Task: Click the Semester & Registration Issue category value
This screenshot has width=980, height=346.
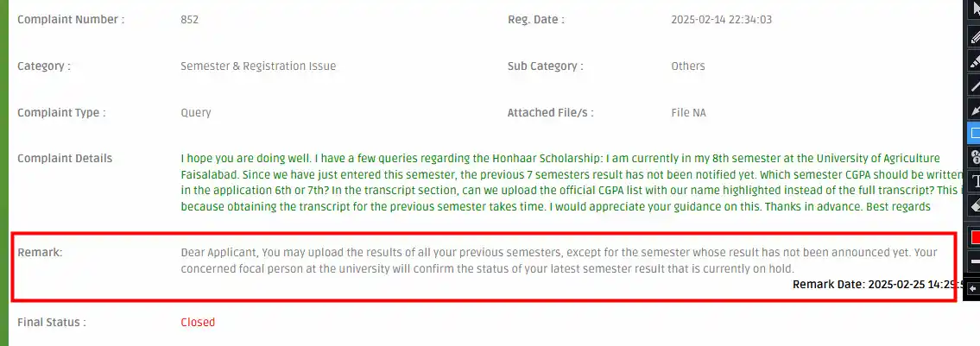Action: pos(258,66)
